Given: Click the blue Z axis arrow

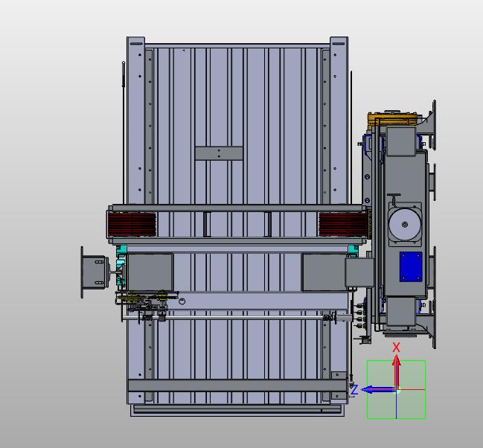Looking at the screenshot, I should [378, 390].
